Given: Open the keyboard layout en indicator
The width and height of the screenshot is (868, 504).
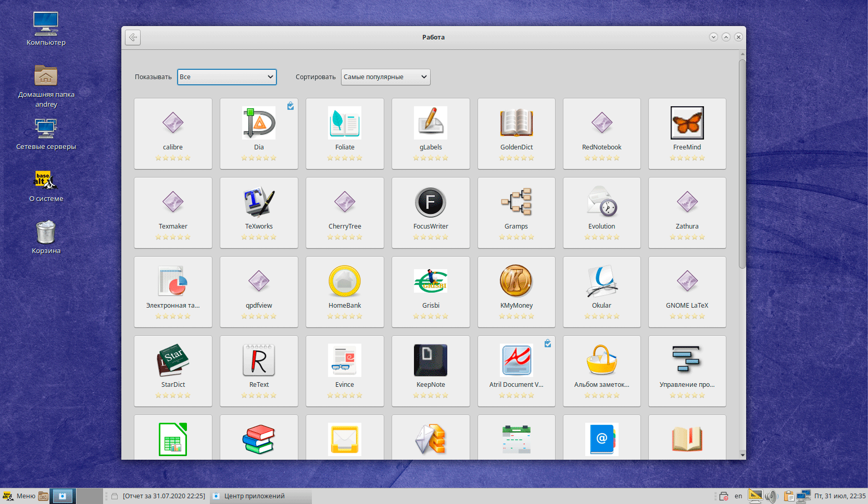Looking at the screenshot, I should click(x=738, y=496).
